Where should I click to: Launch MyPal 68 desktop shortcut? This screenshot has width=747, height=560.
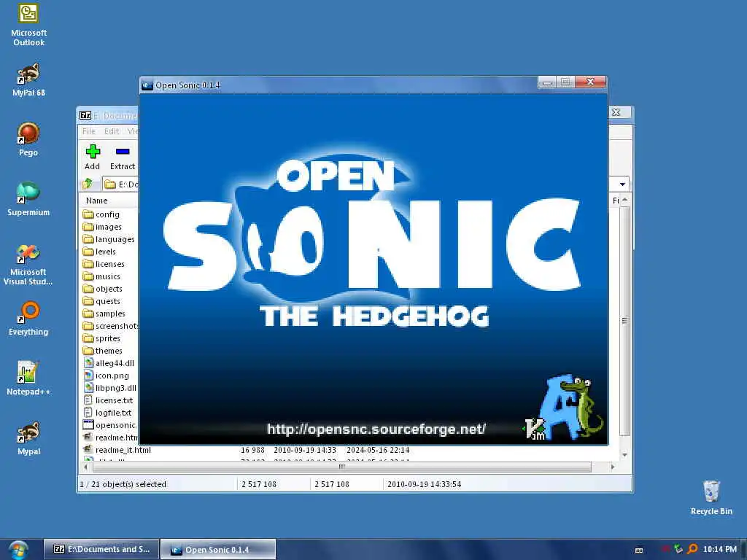pos(28,79)
